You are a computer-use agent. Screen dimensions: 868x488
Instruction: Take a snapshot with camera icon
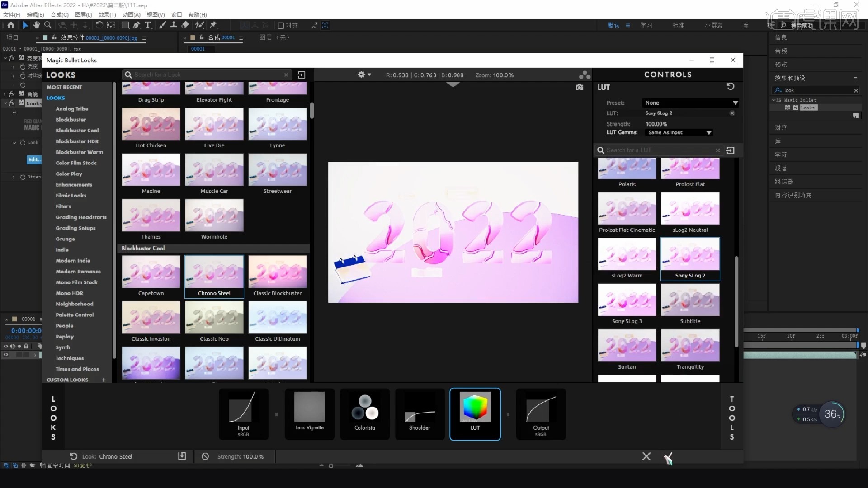(x=579, y=87)
